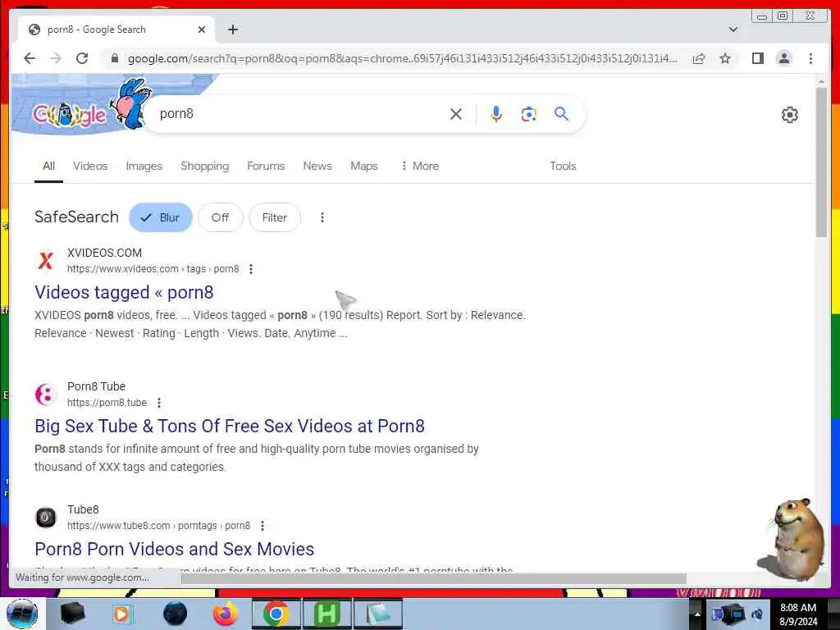Open the search Tools options

(x=563, y=166)
